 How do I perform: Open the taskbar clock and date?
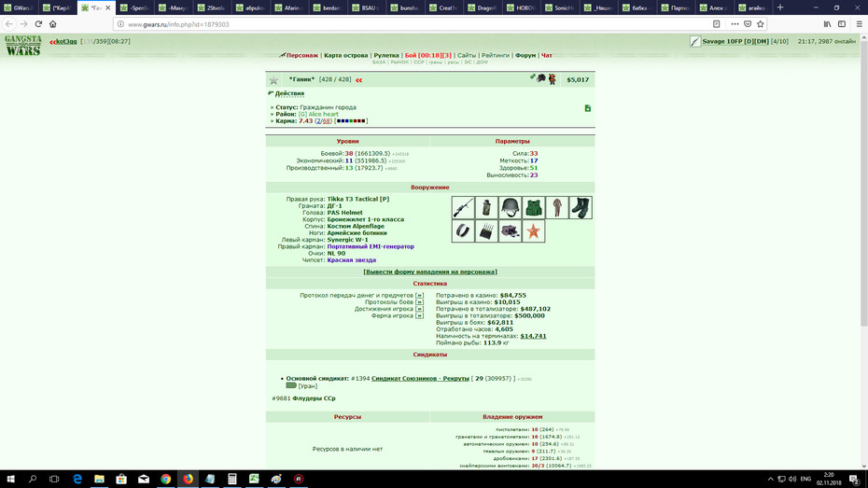pyautogui.click(x=828, y=479)
